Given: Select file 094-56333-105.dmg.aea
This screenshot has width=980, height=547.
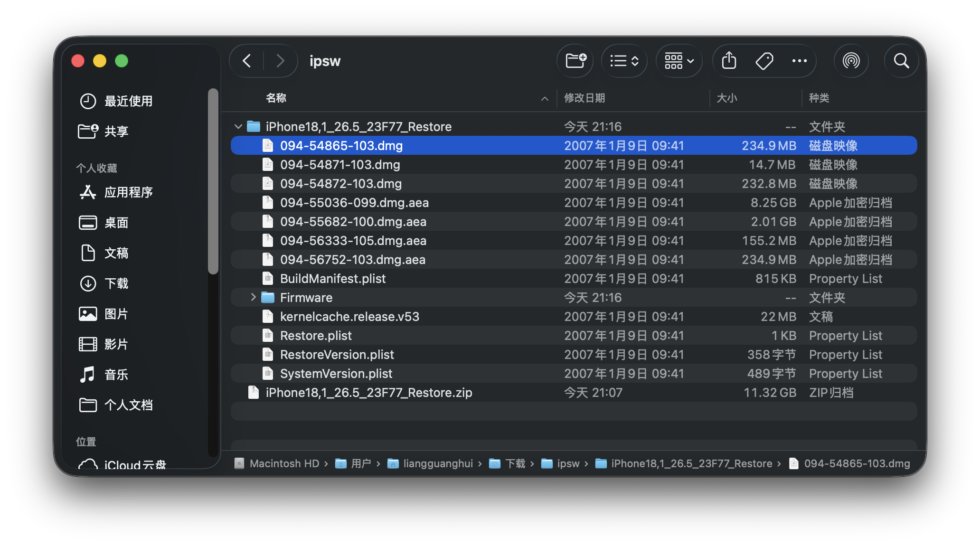Looking at the screenshot, I should click(574, 241).
